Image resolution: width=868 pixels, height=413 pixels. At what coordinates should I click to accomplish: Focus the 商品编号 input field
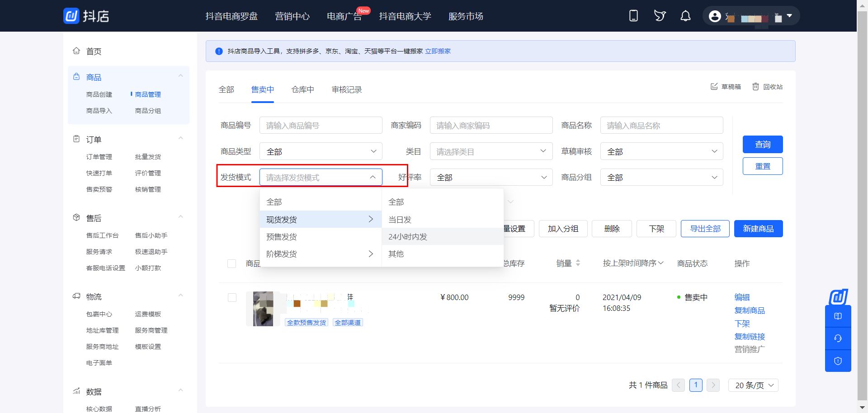coord(321,125)
